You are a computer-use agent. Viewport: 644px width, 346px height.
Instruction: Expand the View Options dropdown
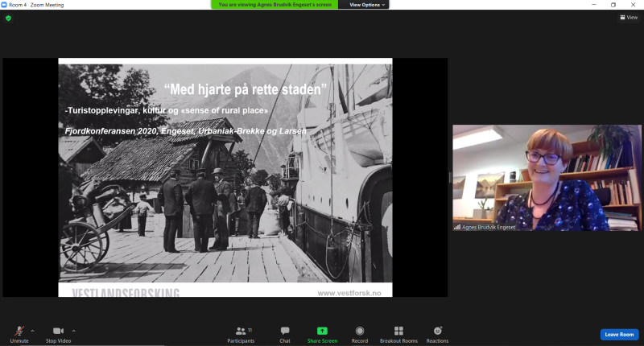point(368,5)
